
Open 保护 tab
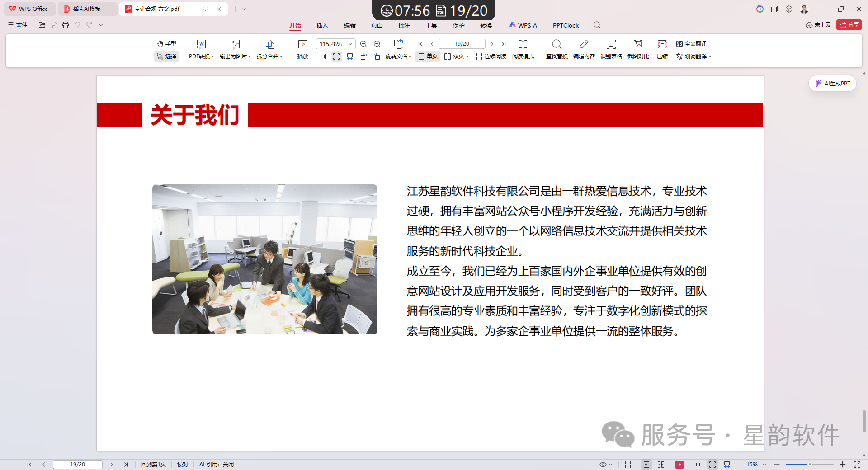458,25
